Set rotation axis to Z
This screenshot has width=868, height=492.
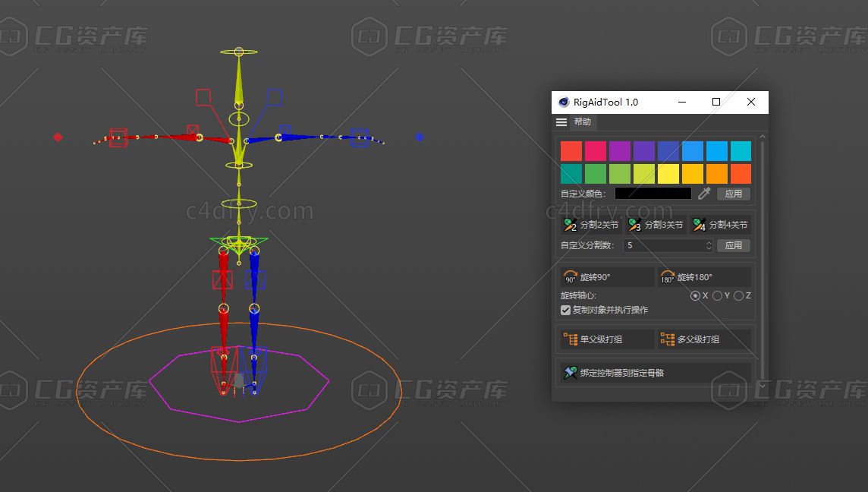point(738,296)
